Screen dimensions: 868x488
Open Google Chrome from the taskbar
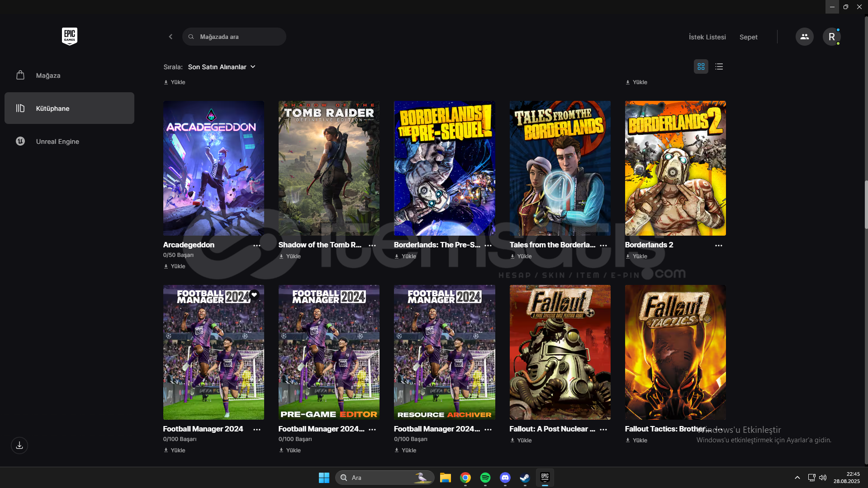[x=465, y=478]
